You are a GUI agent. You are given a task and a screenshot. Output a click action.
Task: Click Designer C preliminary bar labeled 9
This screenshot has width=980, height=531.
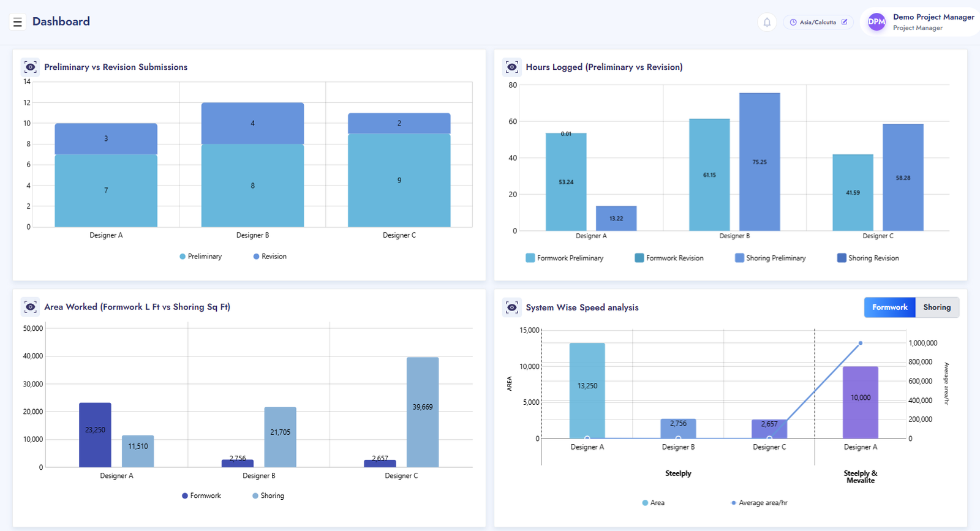click(x=399, y=180)
